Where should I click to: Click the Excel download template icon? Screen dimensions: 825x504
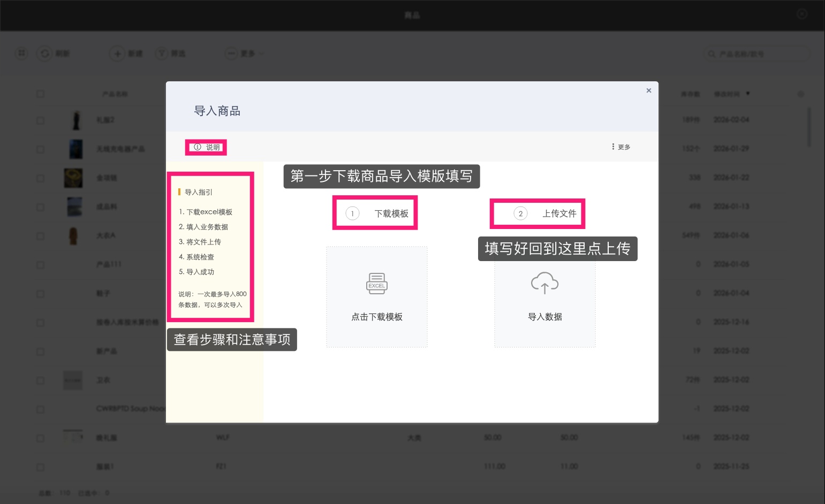376,284
